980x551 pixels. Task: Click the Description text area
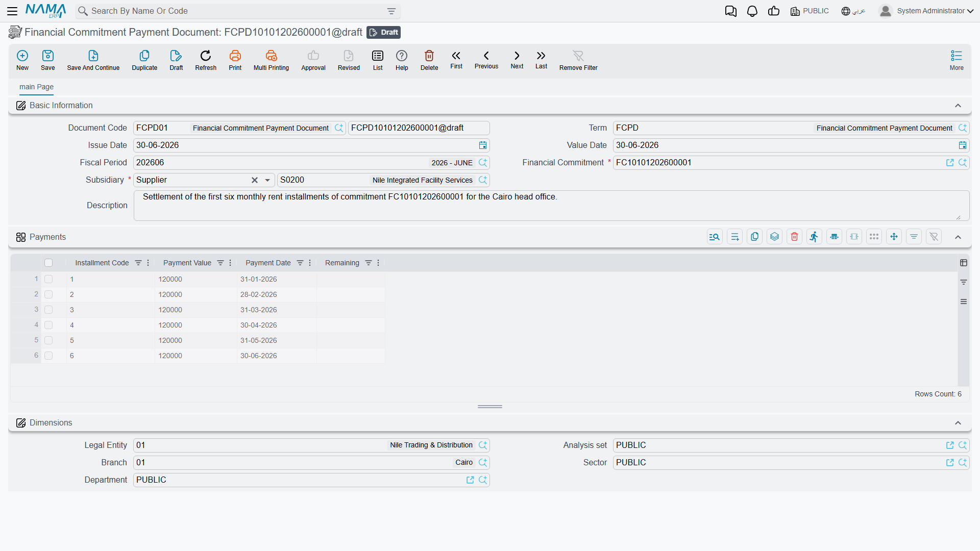(x=551, y=206)
